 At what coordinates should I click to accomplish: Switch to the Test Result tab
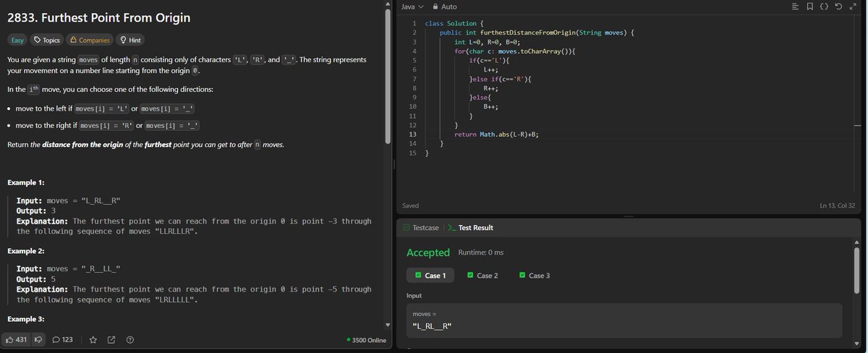[471, 227]
